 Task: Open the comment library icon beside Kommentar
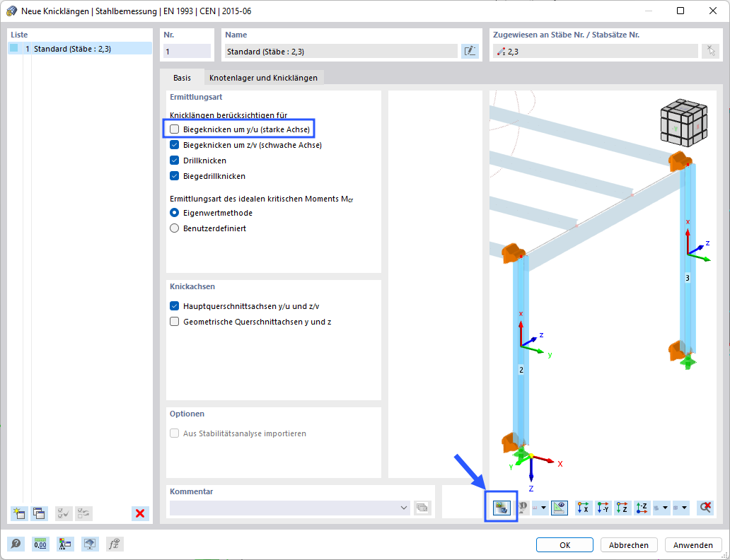(422, 508)
